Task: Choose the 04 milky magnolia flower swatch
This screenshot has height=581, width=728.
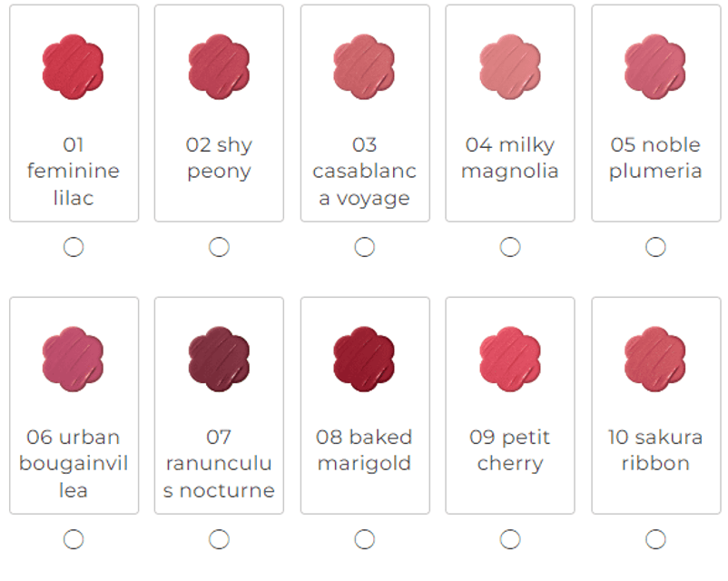Action: 510,66
